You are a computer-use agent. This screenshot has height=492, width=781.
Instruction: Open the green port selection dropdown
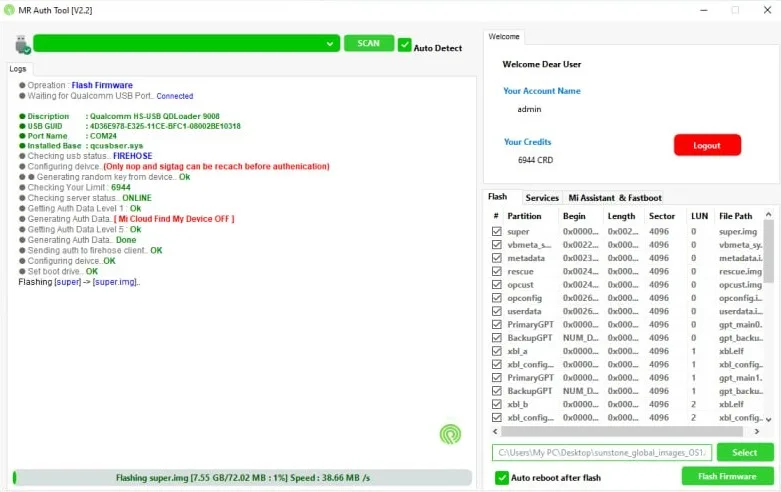pyautogui.click(x=187, y=43)
